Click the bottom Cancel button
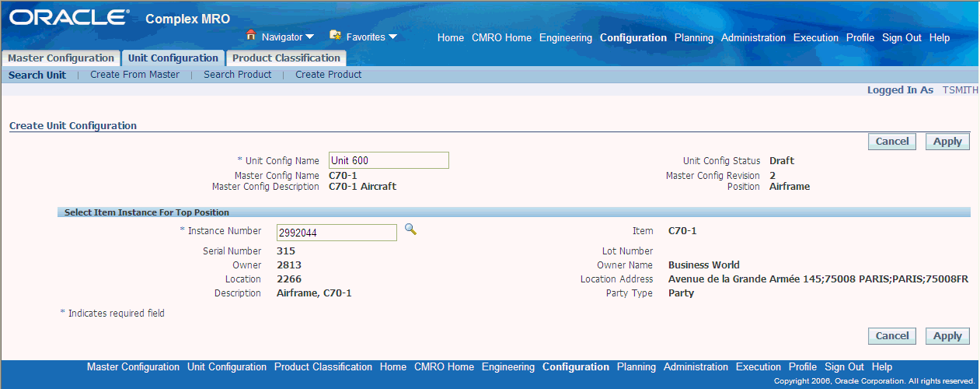The image size is (980, 389). (x=892, y=336)
